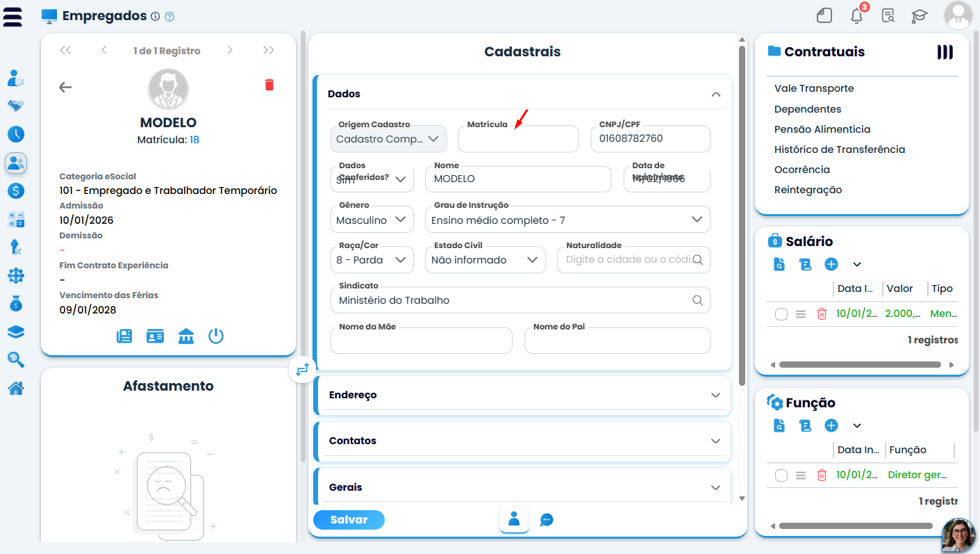Delete the salary row 10/01 with trash icon
This screenshot has width=980, height=554.
pyautogui.click(x=822, y=313)
